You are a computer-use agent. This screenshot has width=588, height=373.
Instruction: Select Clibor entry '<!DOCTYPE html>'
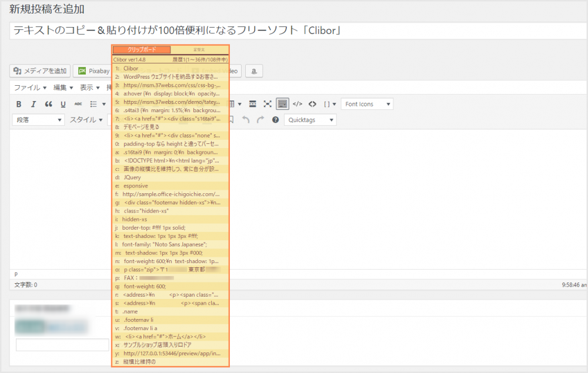(171, 161)
